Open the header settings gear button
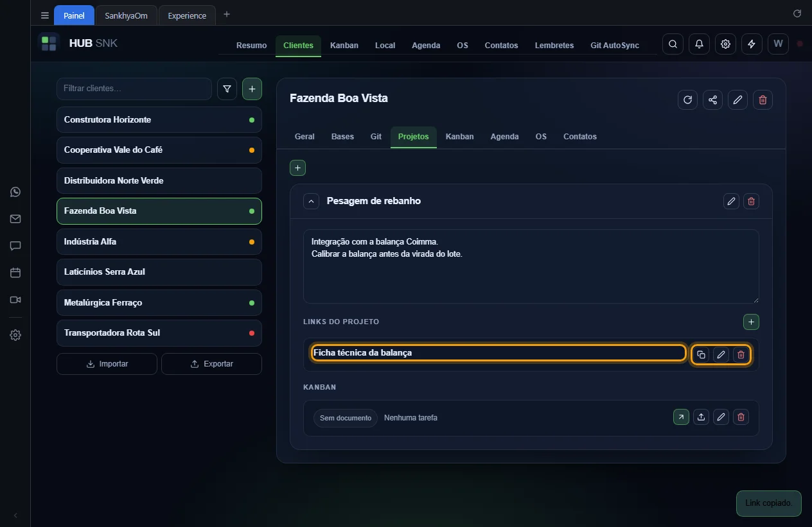 click(725, 44)
